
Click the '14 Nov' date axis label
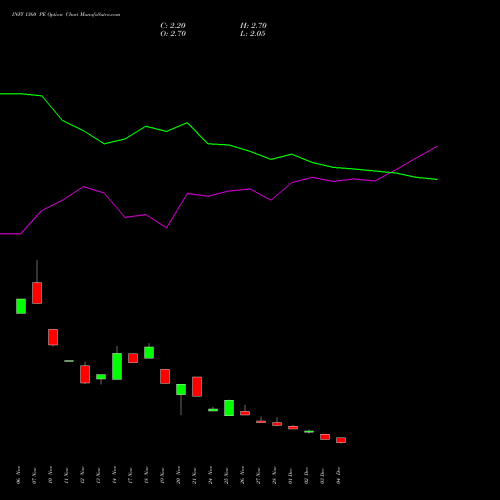114,475
